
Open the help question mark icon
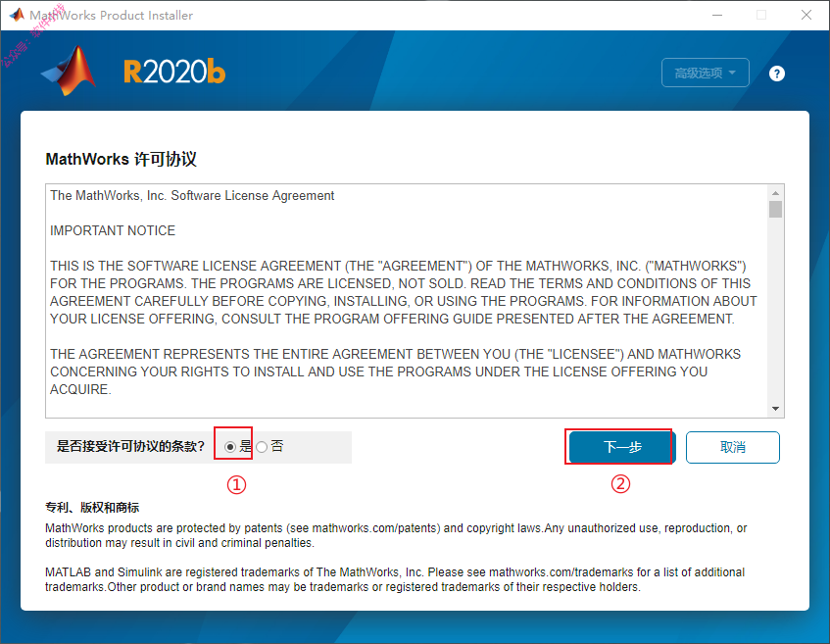(776, 74)
